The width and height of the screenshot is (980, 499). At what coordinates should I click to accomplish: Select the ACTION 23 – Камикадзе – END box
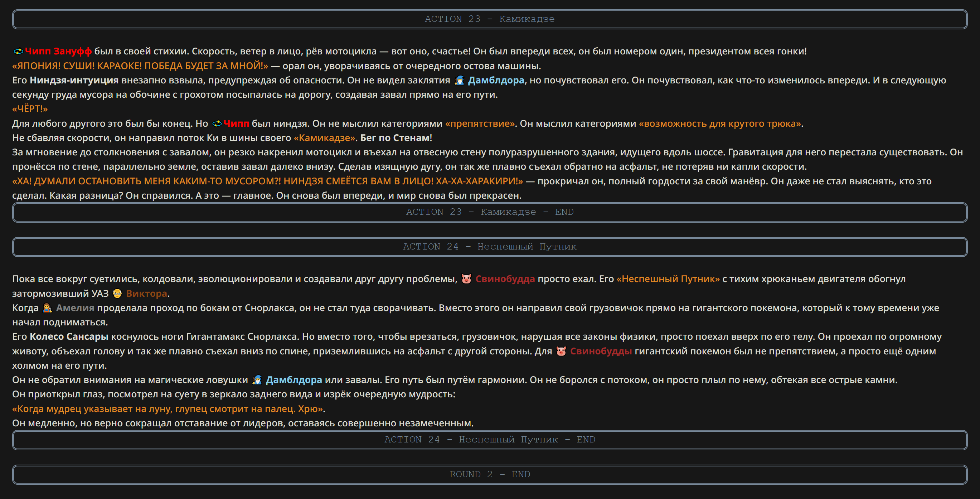pyautogui.click(x=490, y=212)
